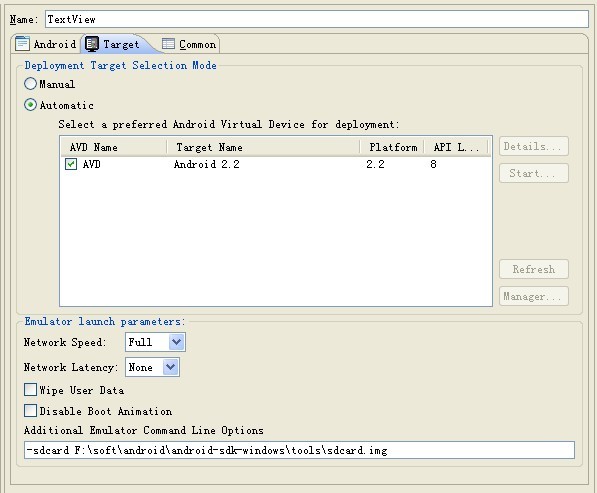The image size is (597, 493).
Task: Select the Automatic deployment mode
Action: point(30,105)
